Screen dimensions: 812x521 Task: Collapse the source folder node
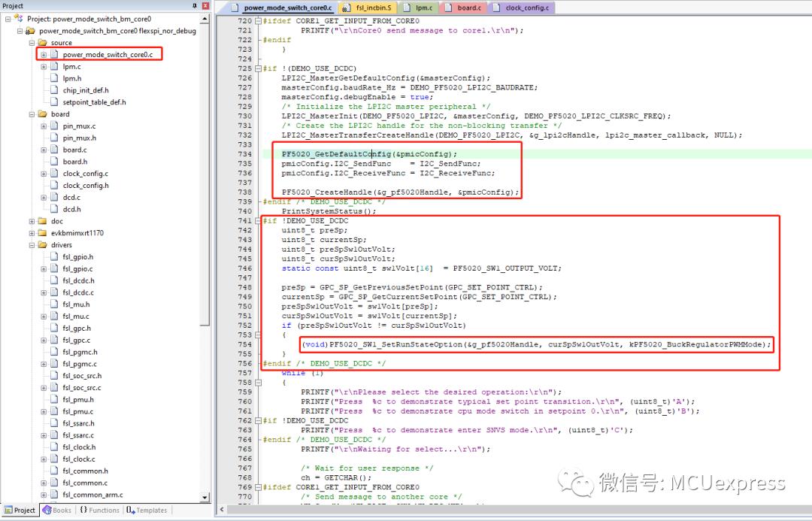(32, 42)
